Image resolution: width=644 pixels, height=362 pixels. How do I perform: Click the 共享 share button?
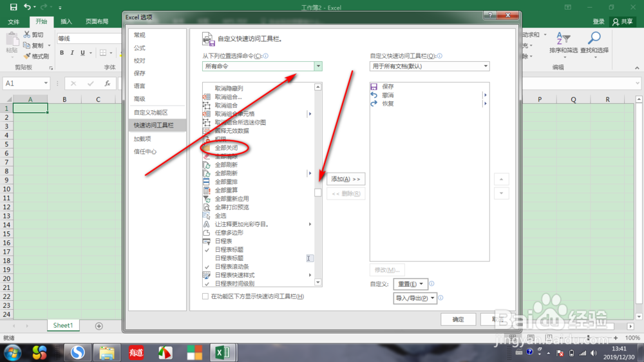[x=623, y=21]
